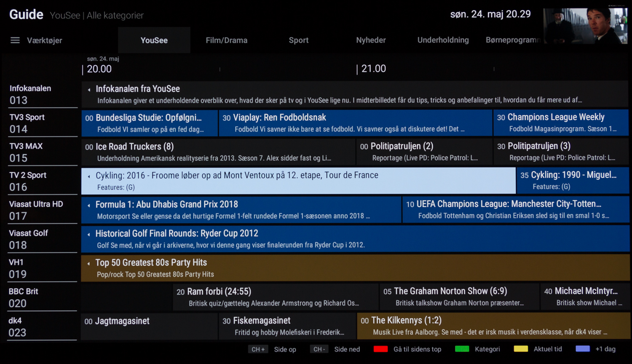Click the earlier-start arrow on Formula 1 row

coord(89,206)
